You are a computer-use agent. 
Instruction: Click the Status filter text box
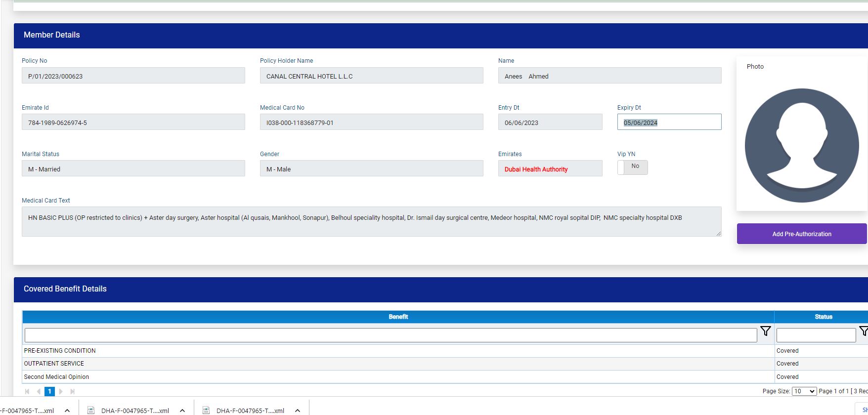coord(816,335)
